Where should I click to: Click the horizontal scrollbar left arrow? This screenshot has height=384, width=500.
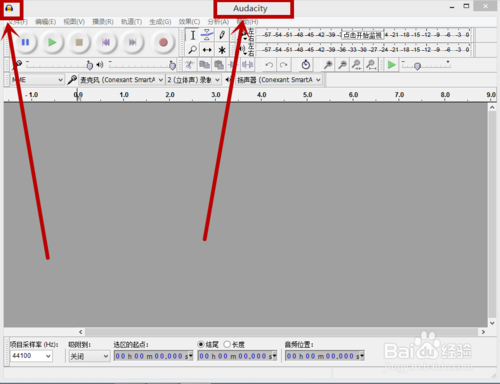(81, 332)
